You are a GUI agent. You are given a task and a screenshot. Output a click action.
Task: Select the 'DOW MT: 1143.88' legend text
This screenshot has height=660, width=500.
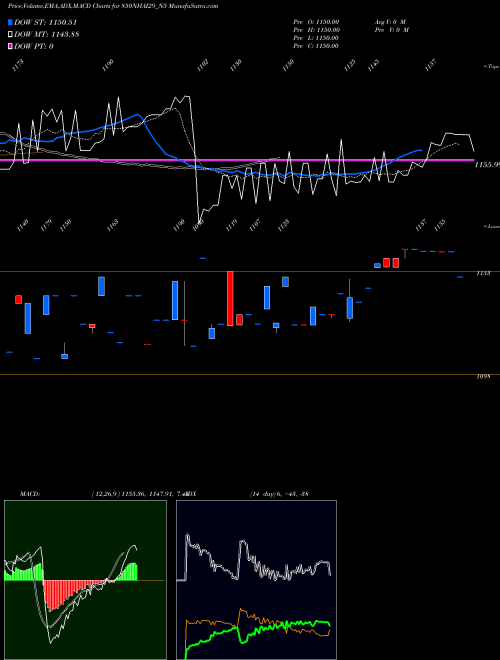[x=47, y=35]
